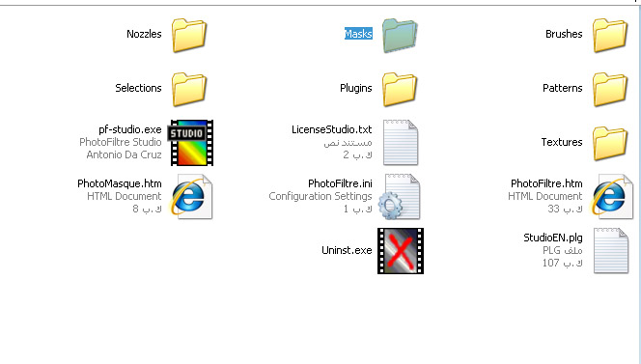Click the PhotoFiltre.htm Internet Explorer icon
641x364 pixels.
[x=612, y=197]
